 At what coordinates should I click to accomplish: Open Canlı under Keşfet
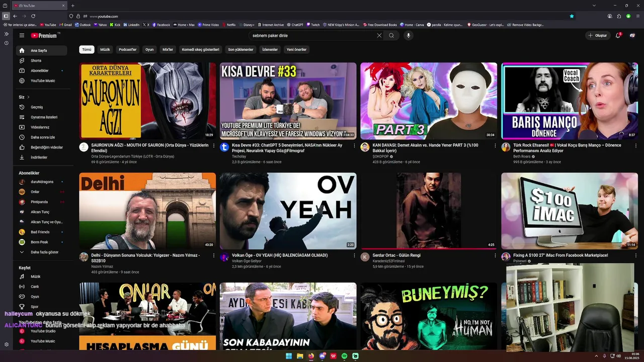click(41, 287)
